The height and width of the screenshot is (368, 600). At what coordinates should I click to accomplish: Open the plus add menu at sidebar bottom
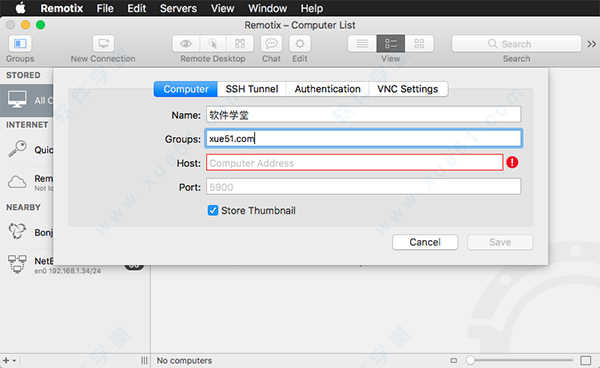click(x=9, y=360)
